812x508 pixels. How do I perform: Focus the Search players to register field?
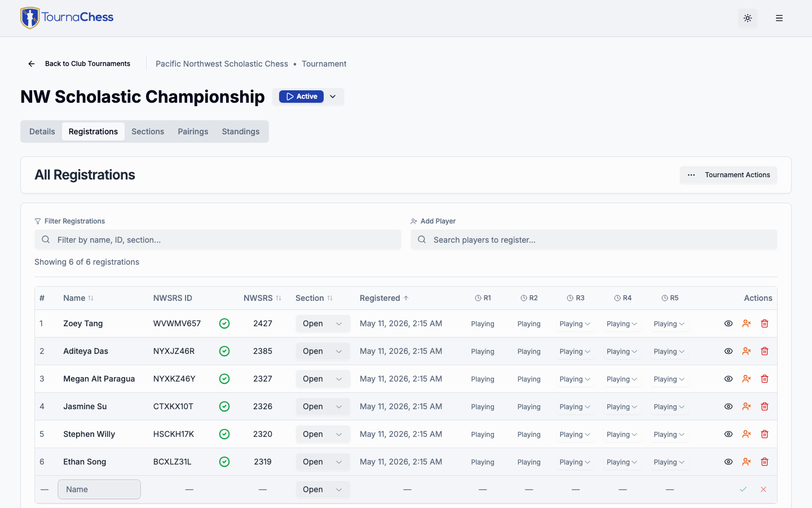pos(594,240)
